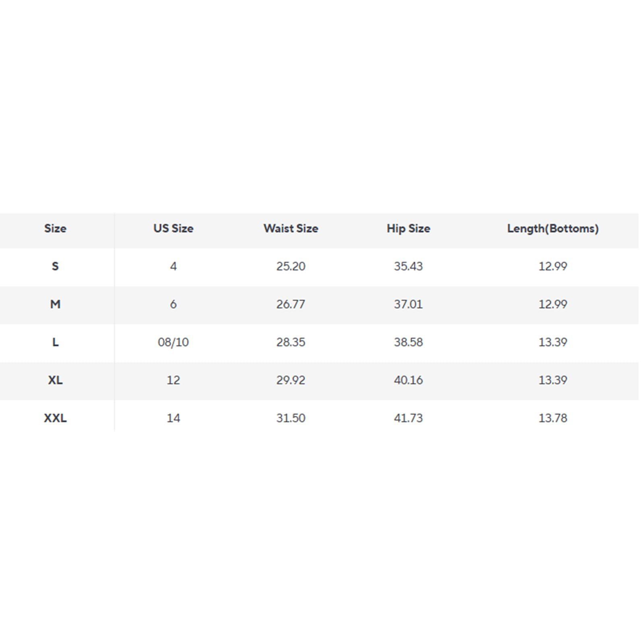Click the Waist Size column header
644x644 pixels.
point(291,229)
